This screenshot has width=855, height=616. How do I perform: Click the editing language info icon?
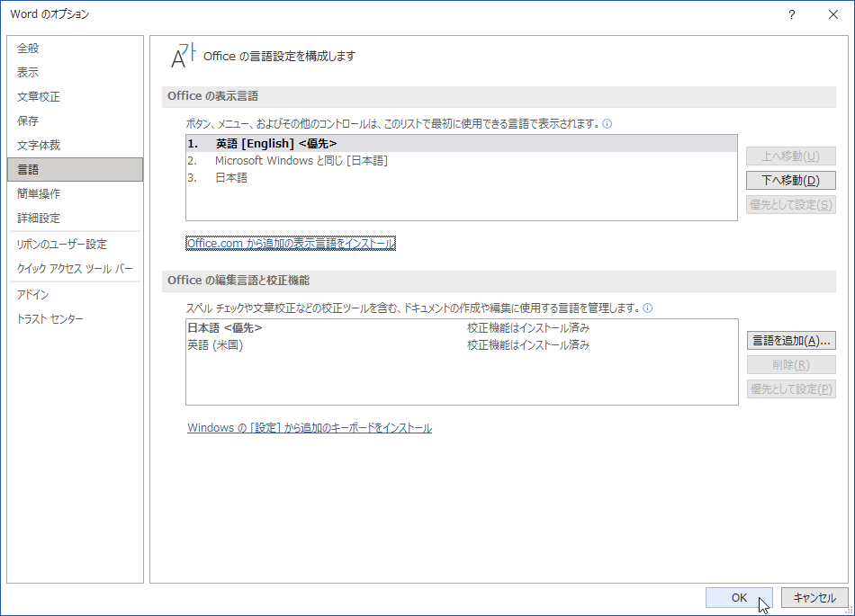click(647, 308)
